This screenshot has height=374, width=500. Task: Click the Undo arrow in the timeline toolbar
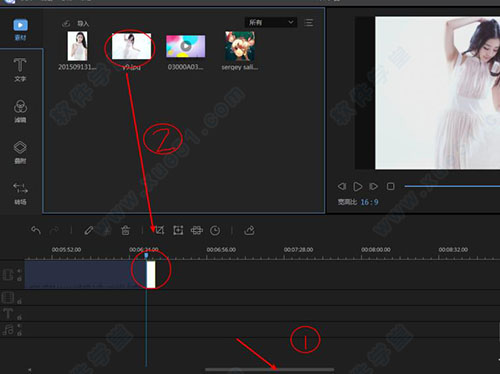pos(36,230)
